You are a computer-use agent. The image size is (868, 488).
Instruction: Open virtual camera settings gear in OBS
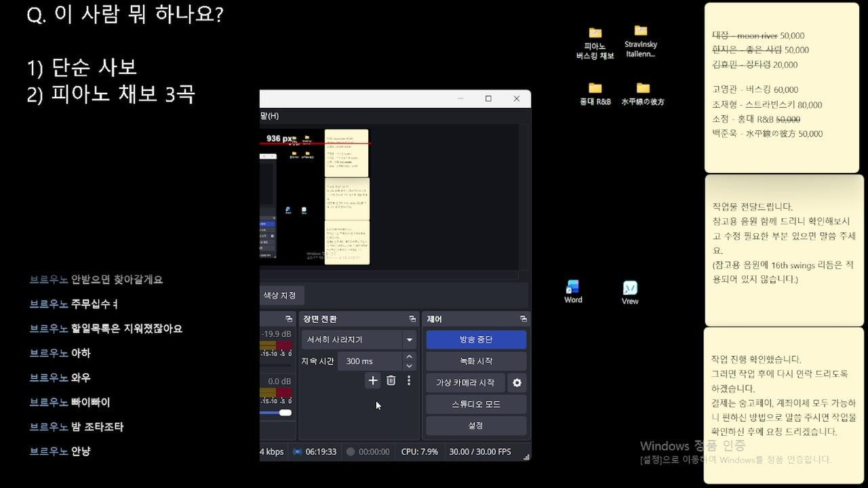coord(517,383)
